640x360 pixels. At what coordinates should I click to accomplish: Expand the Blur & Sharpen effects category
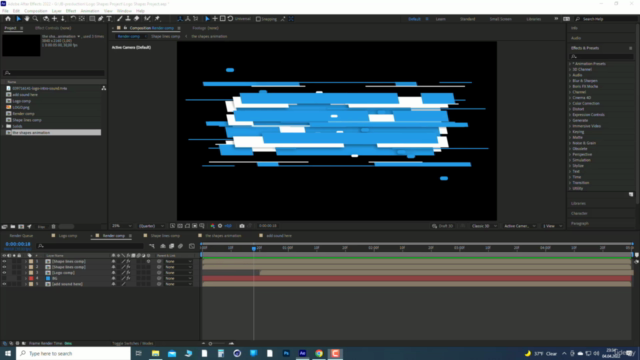[570, 81]
